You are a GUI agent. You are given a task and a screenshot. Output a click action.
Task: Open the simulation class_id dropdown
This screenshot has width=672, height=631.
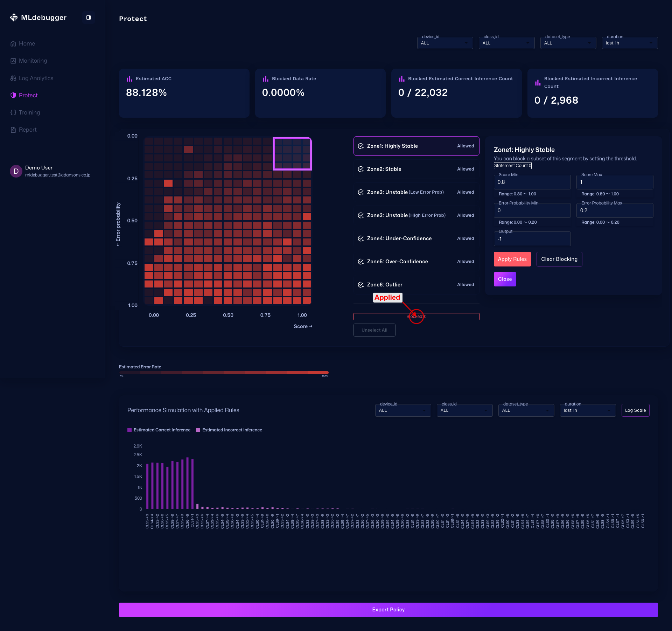tap(464, 410)
